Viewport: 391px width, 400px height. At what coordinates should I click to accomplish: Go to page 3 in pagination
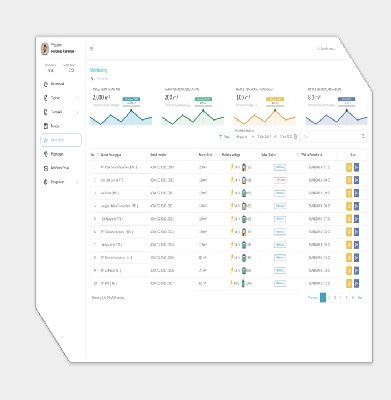point(335,298)
